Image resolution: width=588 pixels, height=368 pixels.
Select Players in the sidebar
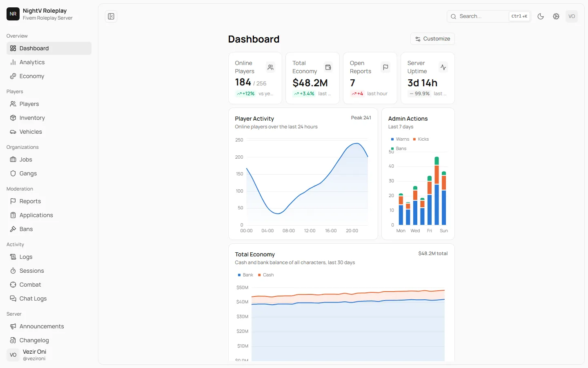49,104
